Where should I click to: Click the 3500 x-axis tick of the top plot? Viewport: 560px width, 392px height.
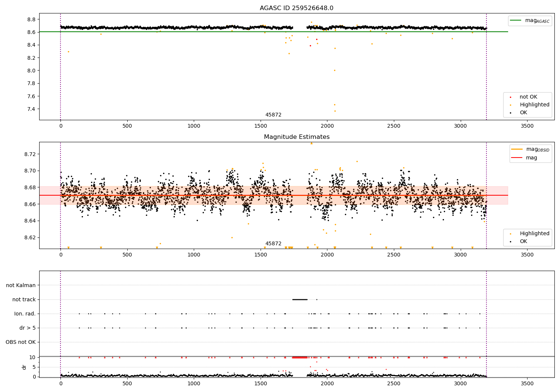pyautogui.click(x=527, y=126)
